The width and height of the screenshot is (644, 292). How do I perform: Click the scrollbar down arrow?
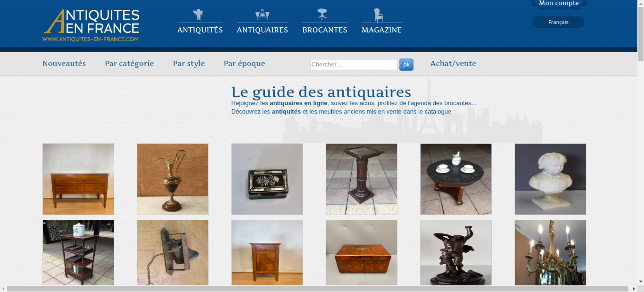(x=641, y=282)
